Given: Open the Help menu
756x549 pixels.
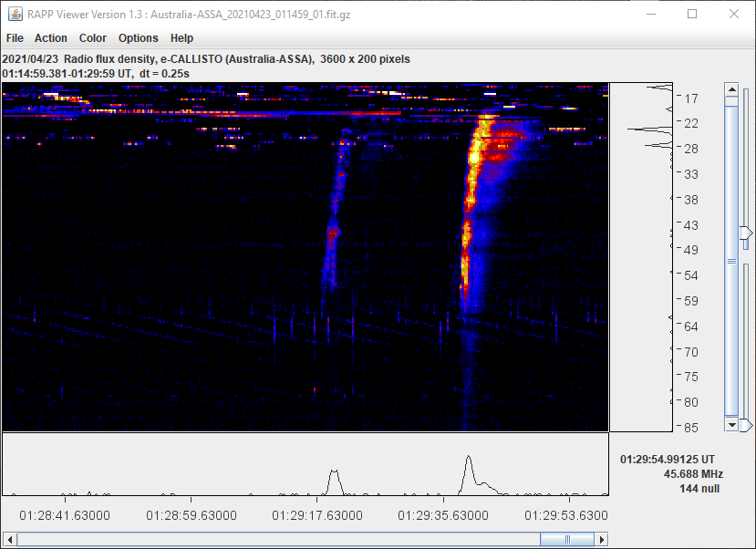Looking at the screenshot, I should pyautogui.click(x=181, y=38).
